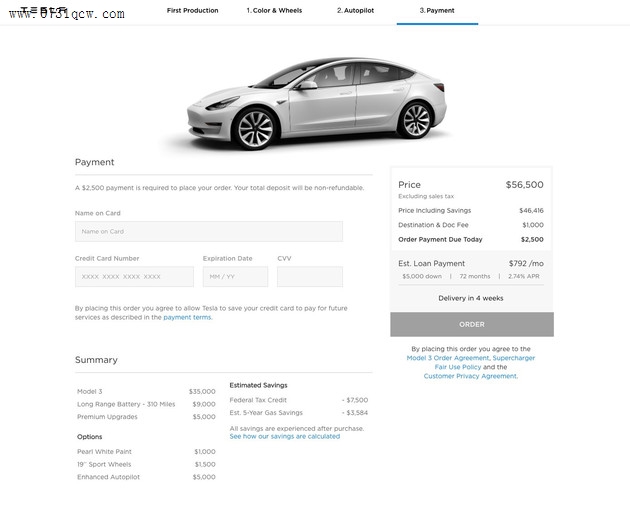Image resolution: width=630 pixels, height=505 pixels.
Task: Click the Tesla logo in header
Action: point(44,10)
